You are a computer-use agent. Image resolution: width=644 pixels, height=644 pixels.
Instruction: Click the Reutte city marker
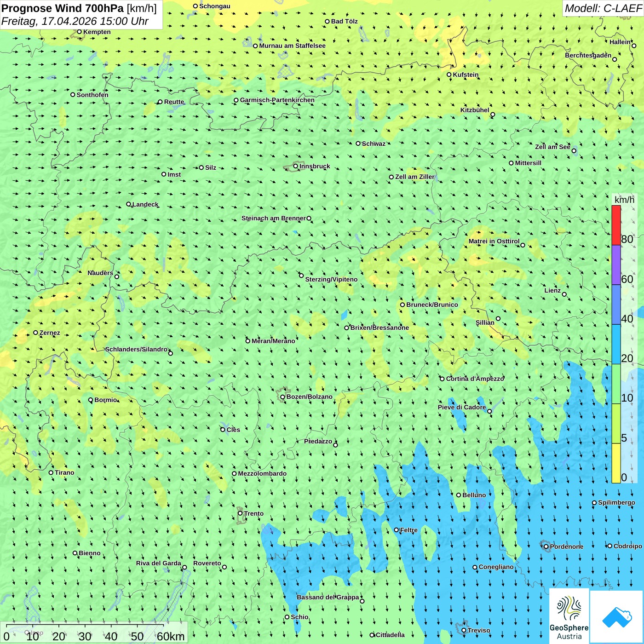tap(160, 102)
